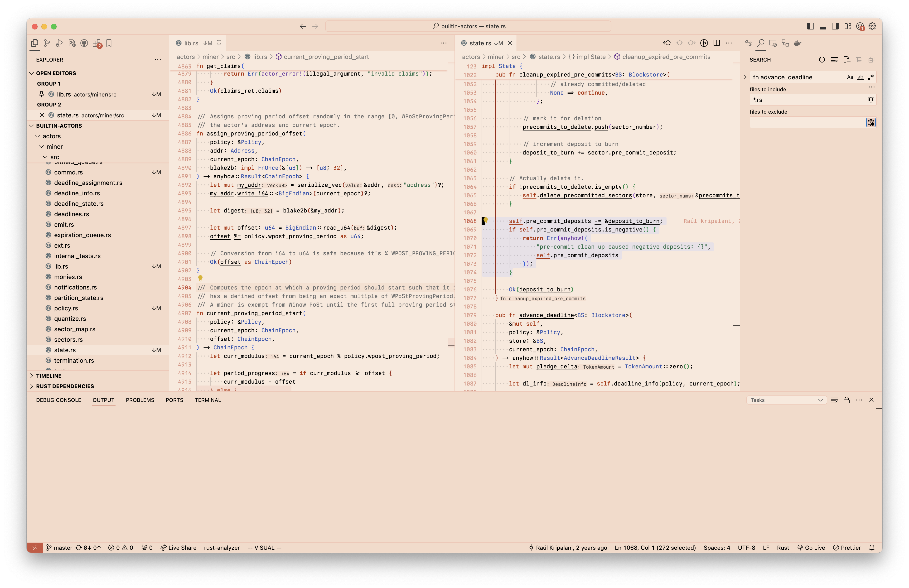Toggle Match Case in search box
909x588 pixels.
(x=850, y=77)
